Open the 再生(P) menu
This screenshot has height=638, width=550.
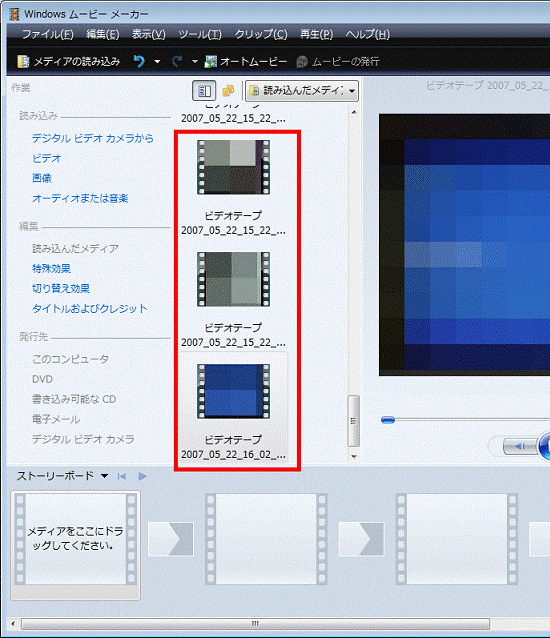click(x=316, y=35)
